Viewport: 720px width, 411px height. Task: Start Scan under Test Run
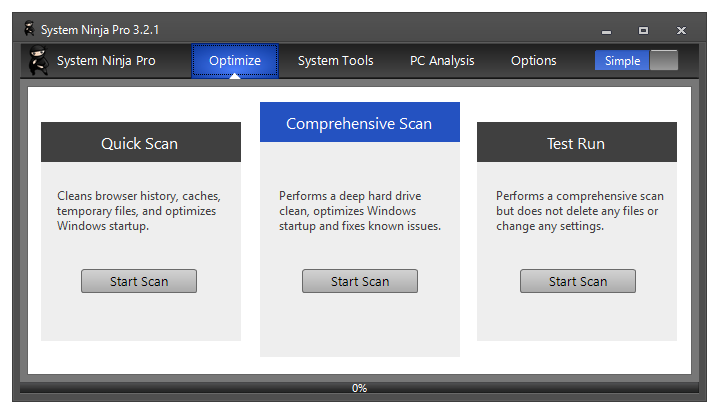tap(578, 281)
